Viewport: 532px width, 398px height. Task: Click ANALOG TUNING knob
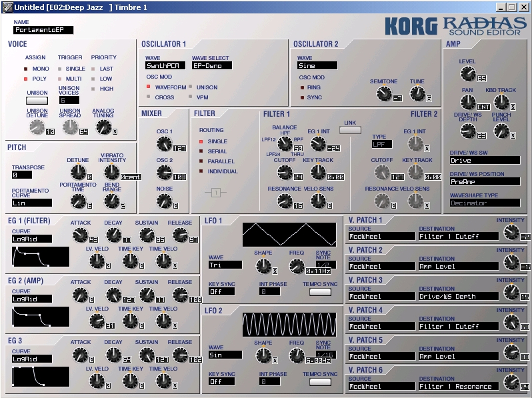103,127
